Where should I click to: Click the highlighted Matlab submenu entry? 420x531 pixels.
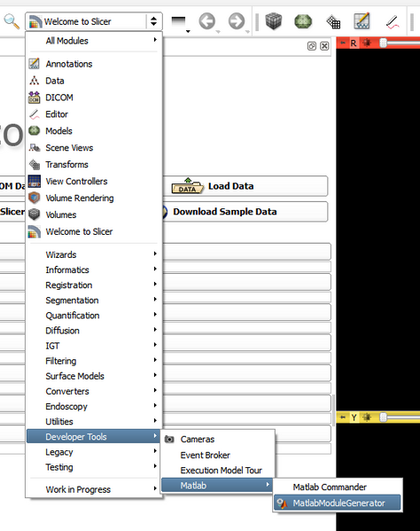(217, 486)
